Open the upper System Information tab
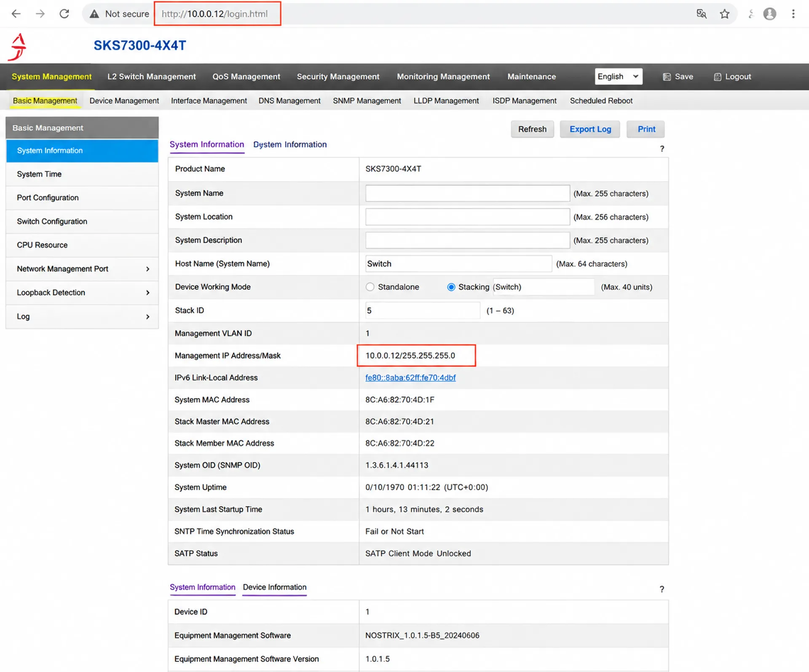Image resolution: width=809 pixels, height=672 pixels. pyautogui.click(x=206, y=145)
